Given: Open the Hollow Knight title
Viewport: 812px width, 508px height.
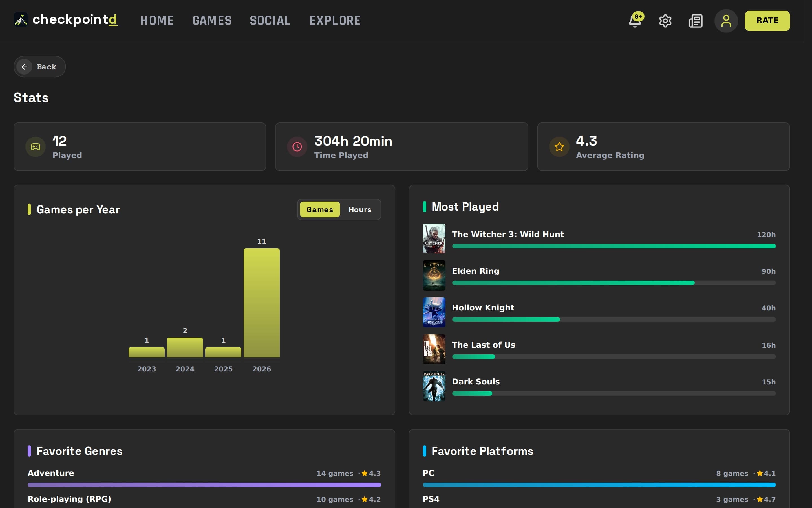Looking at the screenshot, I should [483, 308].
